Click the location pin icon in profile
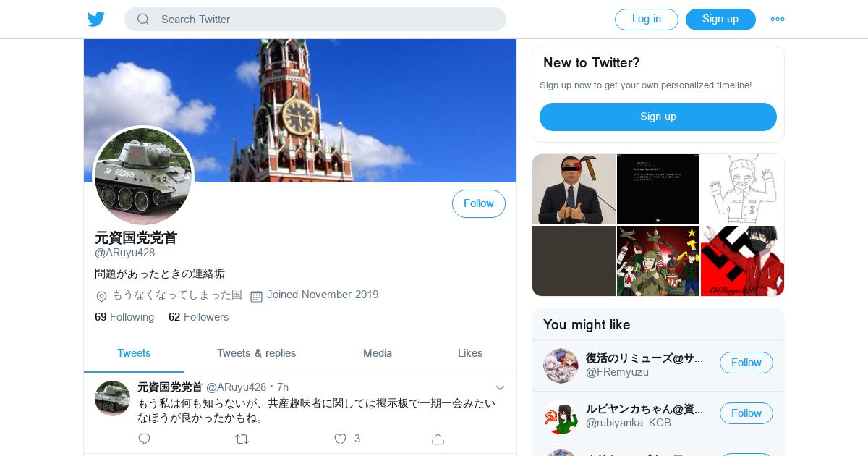 click(x=101, y=296)
